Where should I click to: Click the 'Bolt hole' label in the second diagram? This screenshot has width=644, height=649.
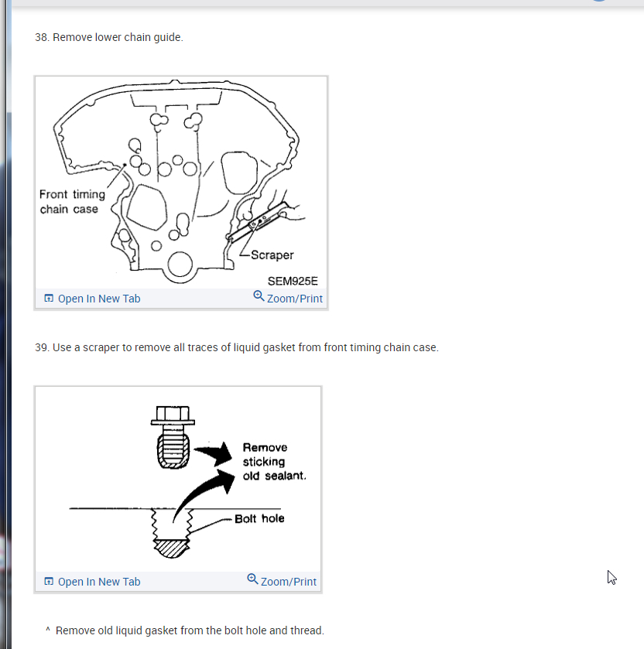point(259,518)
